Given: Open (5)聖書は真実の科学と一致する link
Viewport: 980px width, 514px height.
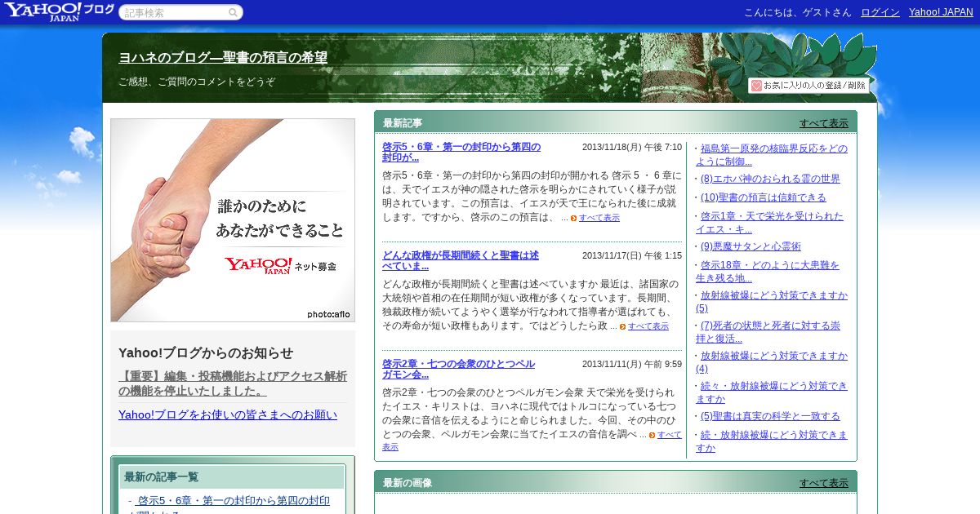Looking at the screenshot, I should [770, 416].
